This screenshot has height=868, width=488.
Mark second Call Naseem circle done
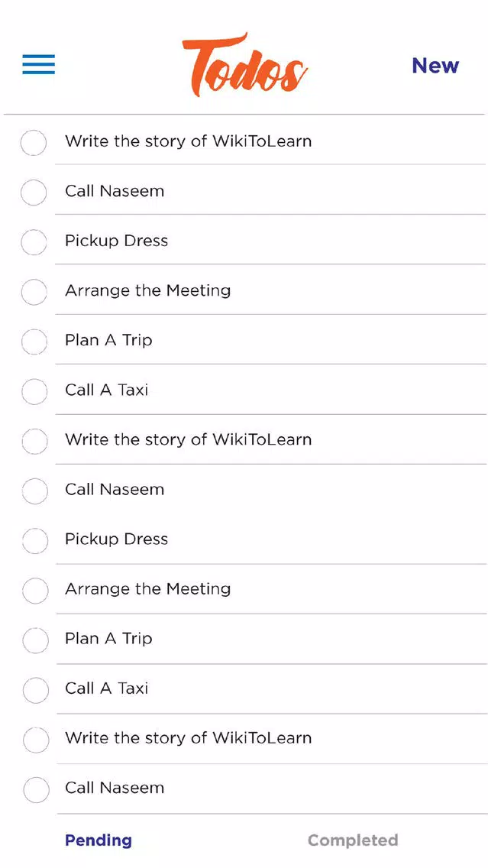click(34, 491)
